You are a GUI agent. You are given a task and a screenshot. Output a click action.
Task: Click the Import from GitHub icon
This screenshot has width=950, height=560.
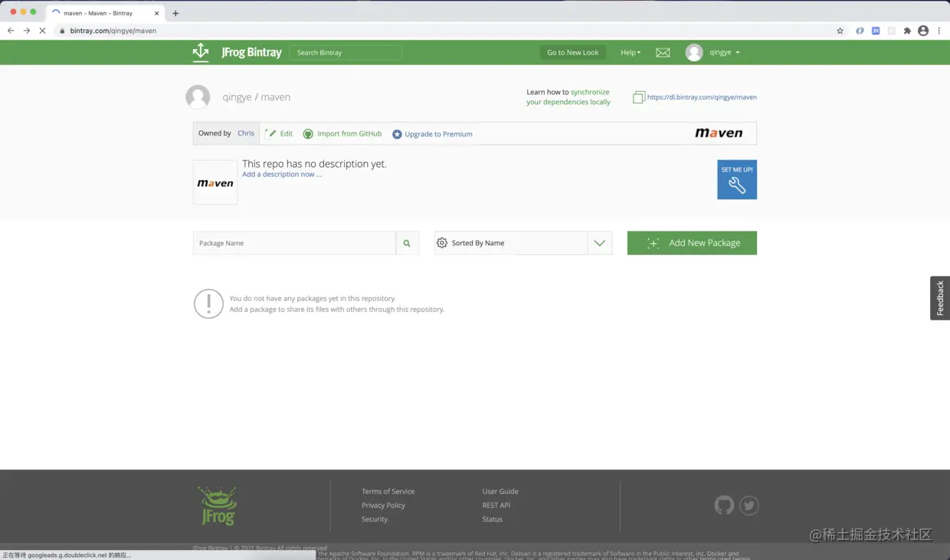[308, 133]
